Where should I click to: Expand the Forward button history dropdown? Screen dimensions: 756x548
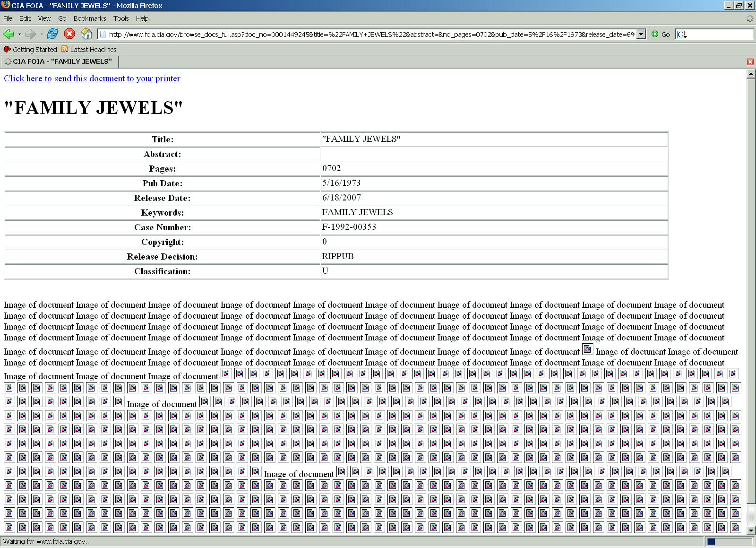click(42, 34)
